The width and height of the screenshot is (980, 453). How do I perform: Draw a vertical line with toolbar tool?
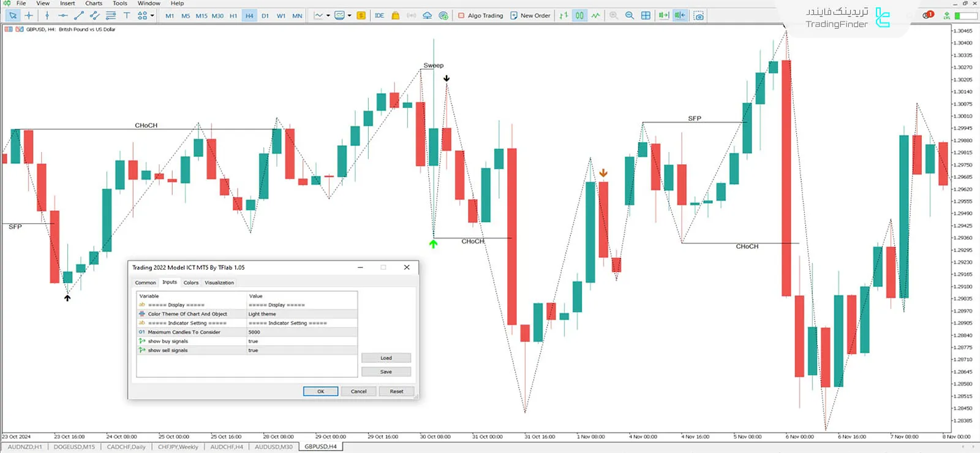(47, 15)
